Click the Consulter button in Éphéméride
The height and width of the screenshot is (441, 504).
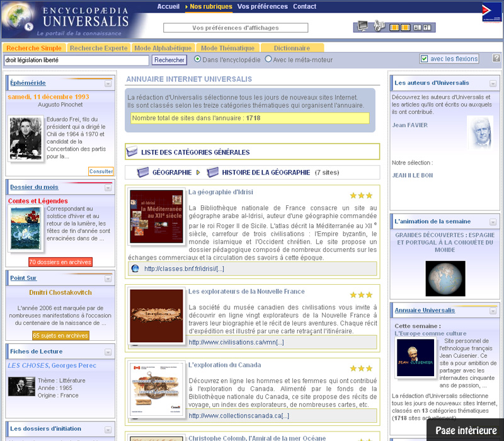pos(101,171)
